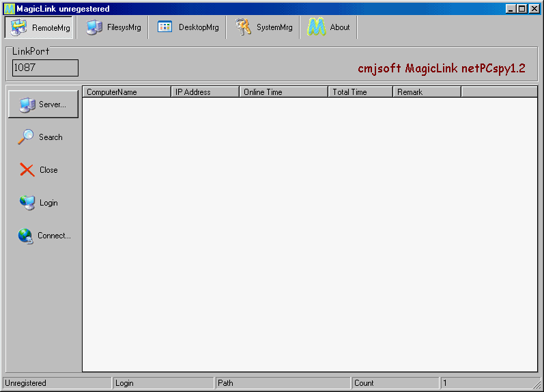Click the Search magnifying glass icon
The height and width of the screenshot is (392, 544).
click(26, 137)
